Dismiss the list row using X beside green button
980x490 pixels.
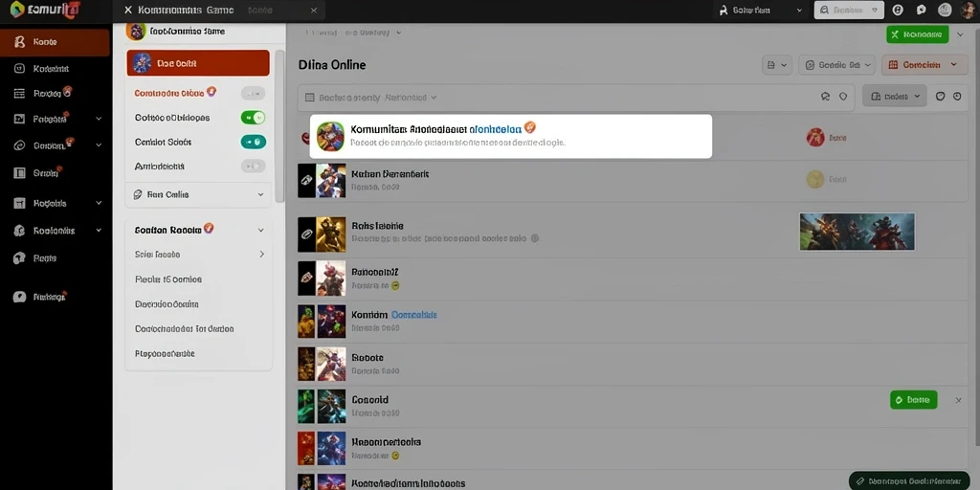pos(958,400)
